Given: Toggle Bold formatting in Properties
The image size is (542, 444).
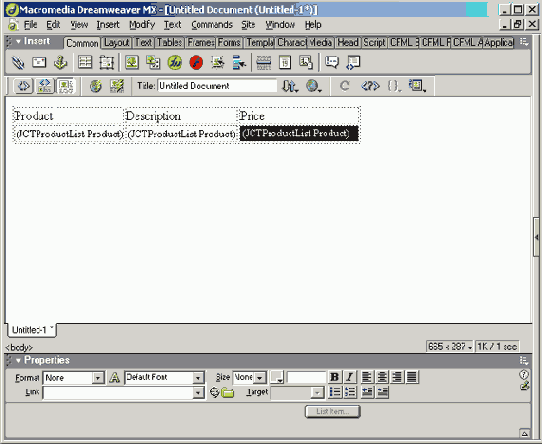Looking at the screenshot, I should [x=334, y=377].
